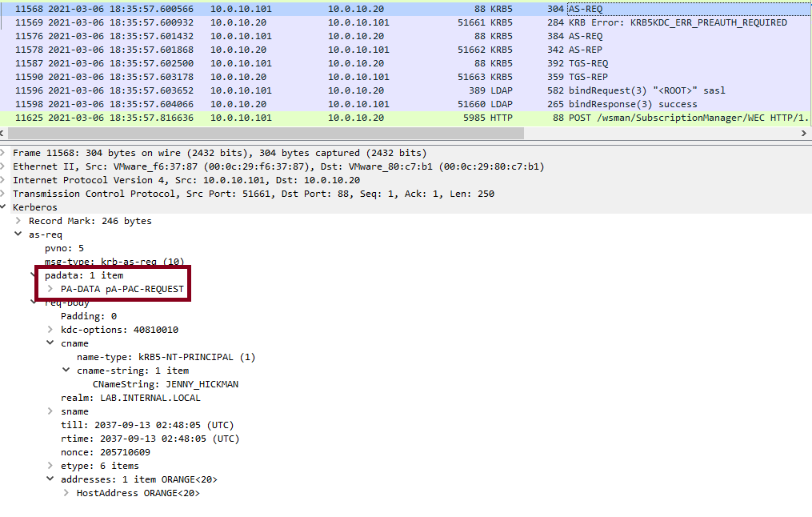Screen dimensions: 812x517
Task: Expand the sname node
Action: click(x=50, y=411)
